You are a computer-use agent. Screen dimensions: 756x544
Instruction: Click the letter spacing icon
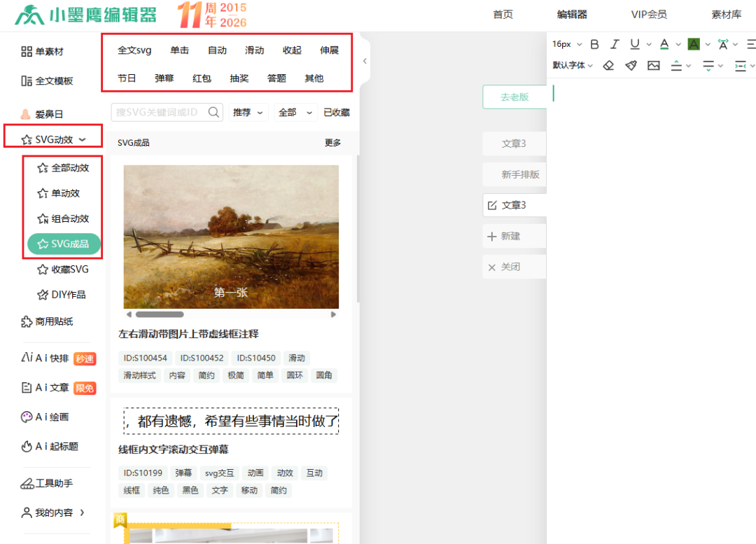coord(722,44)
